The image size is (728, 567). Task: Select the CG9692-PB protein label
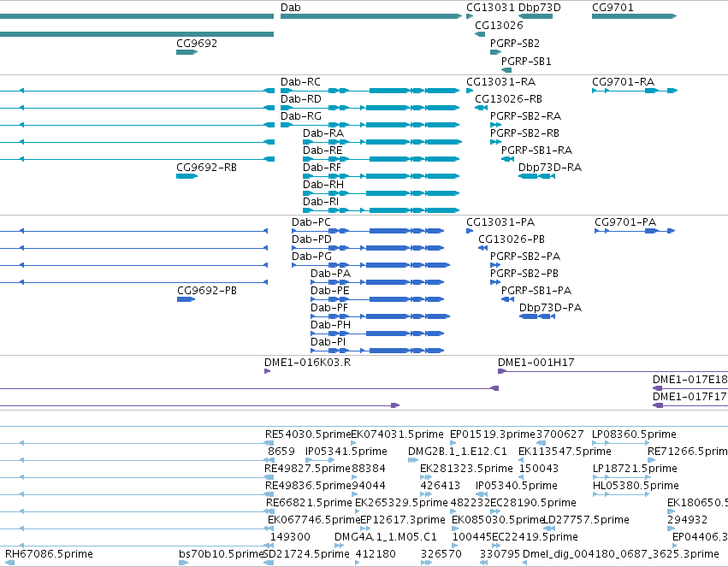(207, 292)
